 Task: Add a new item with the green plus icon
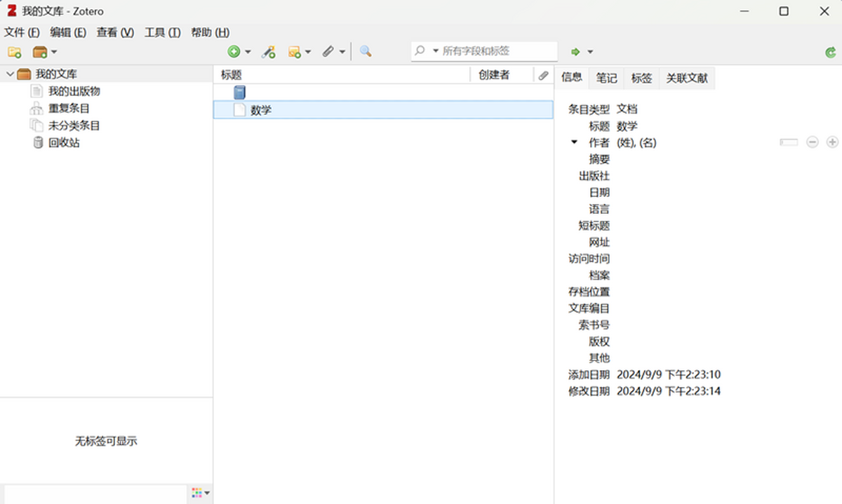[234, 51]
